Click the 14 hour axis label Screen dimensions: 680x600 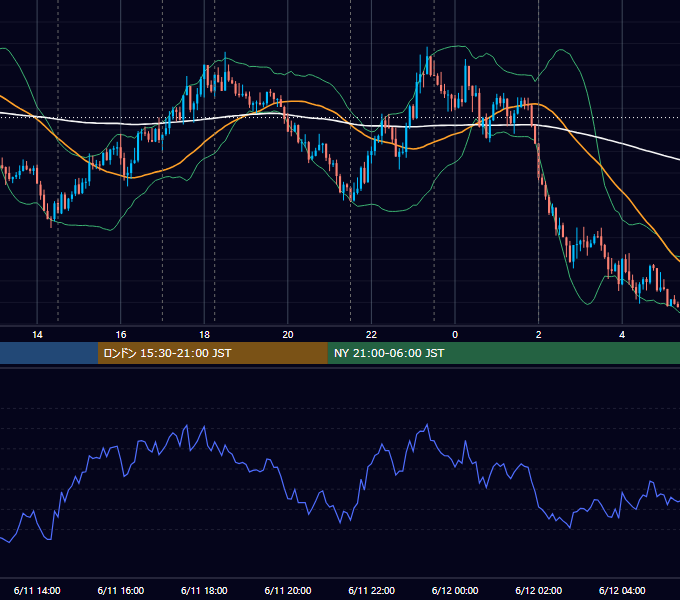pos(37,335)
